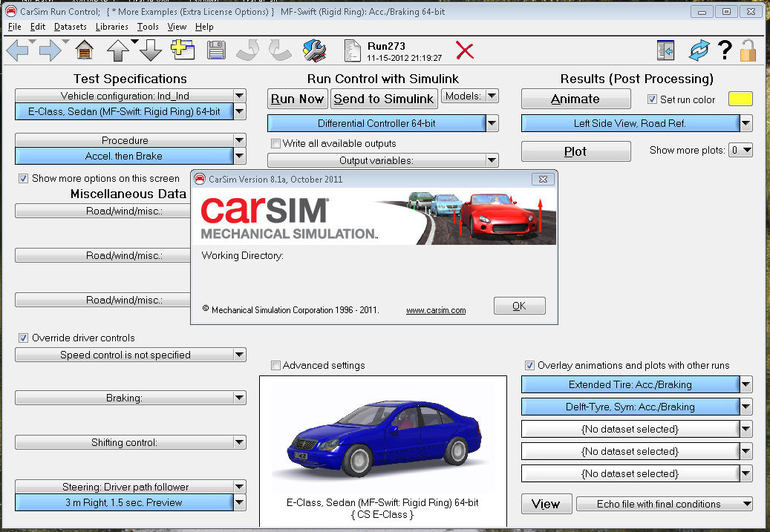The image size is (770, 532).
Task: Click the Animate button
Action: pos(575,99)
